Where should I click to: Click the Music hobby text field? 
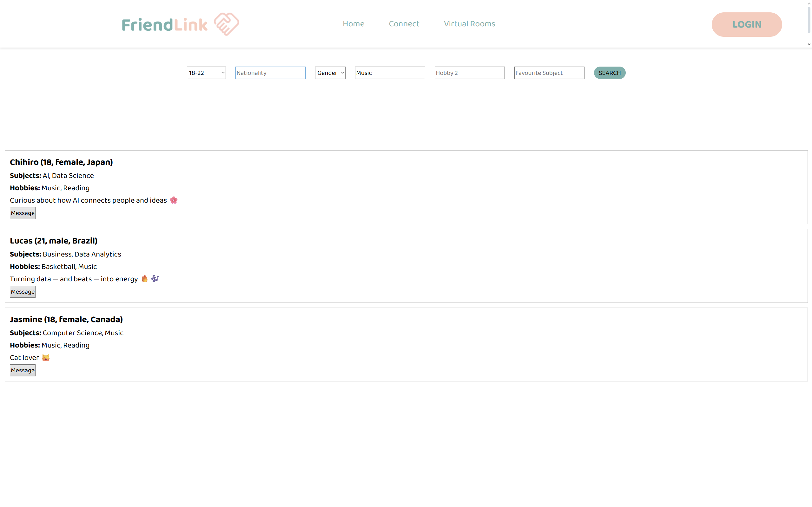tap(390, 73)
